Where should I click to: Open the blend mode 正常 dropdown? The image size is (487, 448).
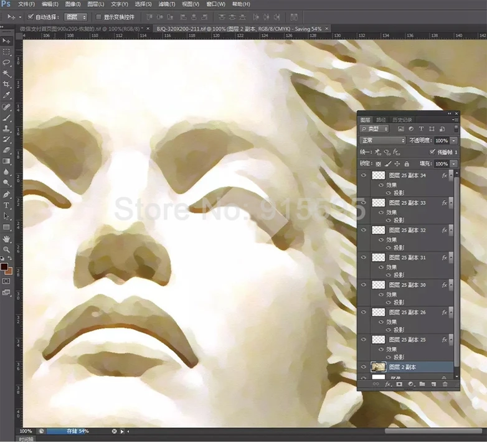coord(382,141)
